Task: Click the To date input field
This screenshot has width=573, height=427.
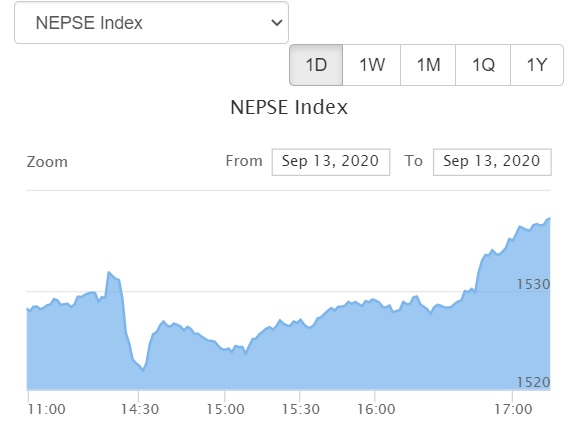Action: (x=492, y=162)
